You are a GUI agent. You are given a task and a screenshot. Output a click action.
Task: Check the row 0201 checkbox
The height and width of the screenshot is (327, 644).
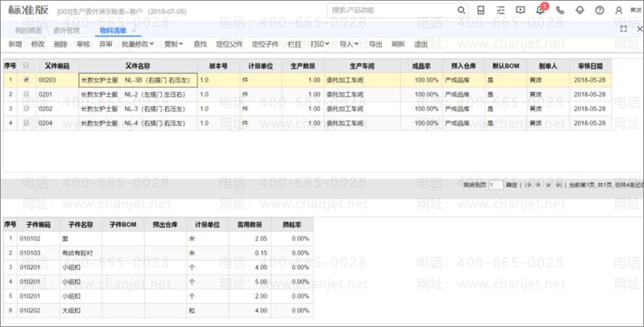coord(26,94)
